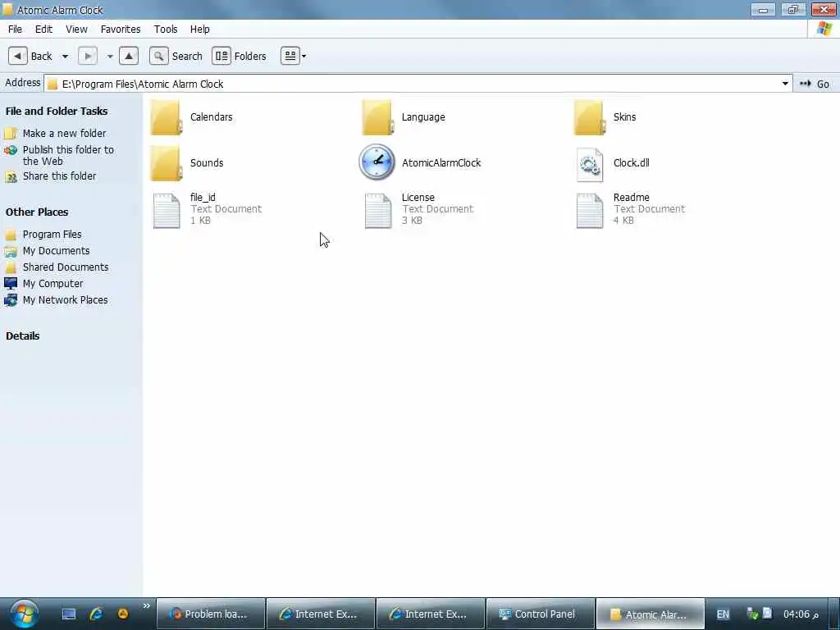Click the Clock.dll file name

click(x=631, y=163)
